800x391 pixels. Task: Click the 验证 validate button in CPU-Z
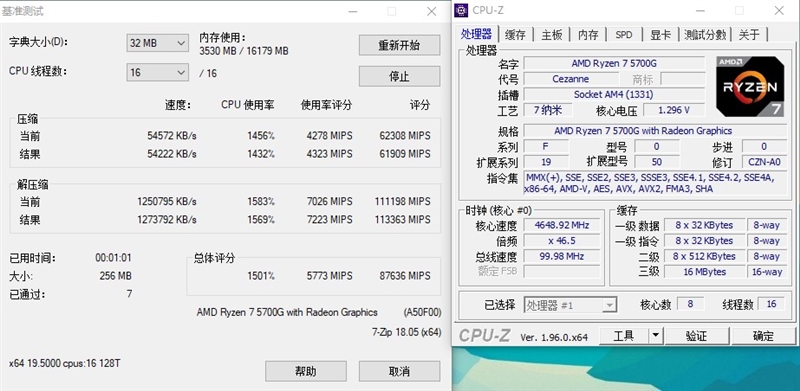(696, 335)
